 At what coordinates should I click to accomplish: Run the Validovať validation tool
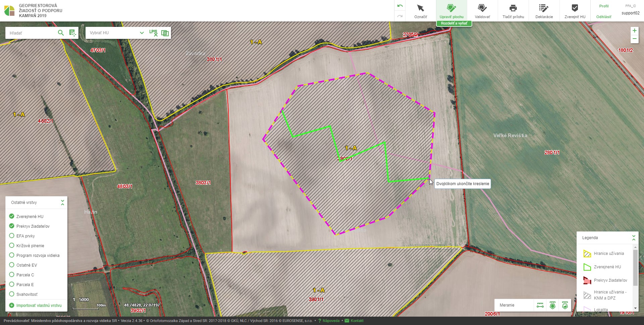(482, 11)
